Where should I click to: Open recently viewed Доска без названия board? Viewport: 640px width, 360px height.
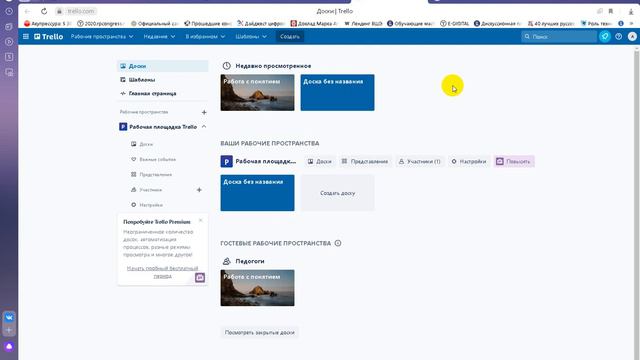coord(338,92)
